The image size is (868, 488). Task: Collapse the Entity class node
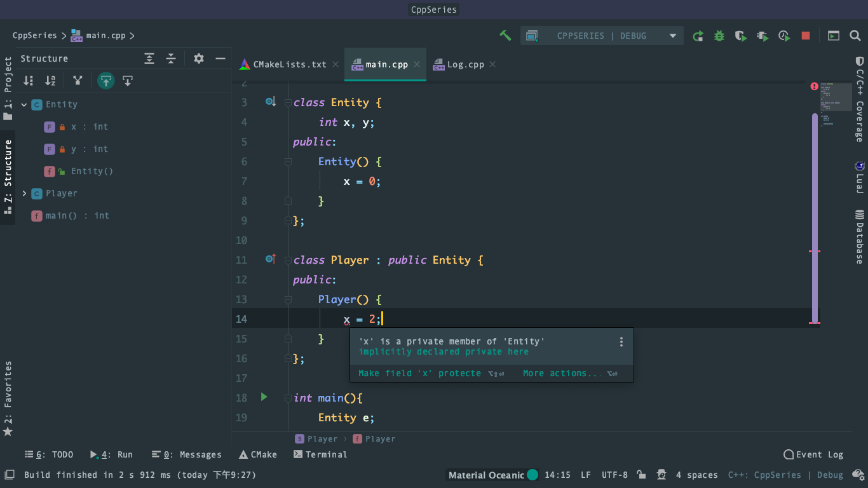coord(24,105)
